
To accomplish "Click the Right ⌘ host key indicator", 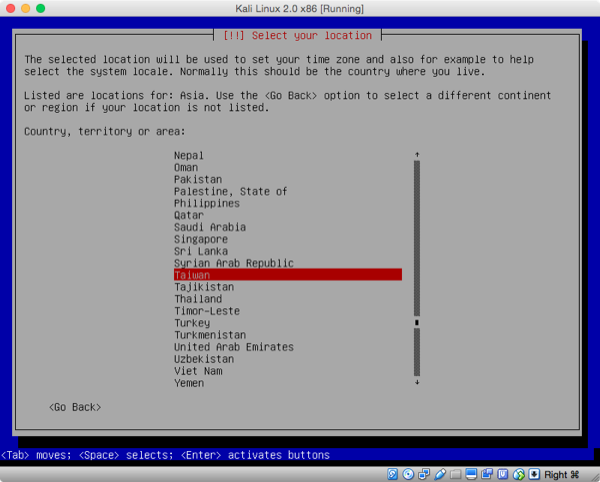I will 561,475.
